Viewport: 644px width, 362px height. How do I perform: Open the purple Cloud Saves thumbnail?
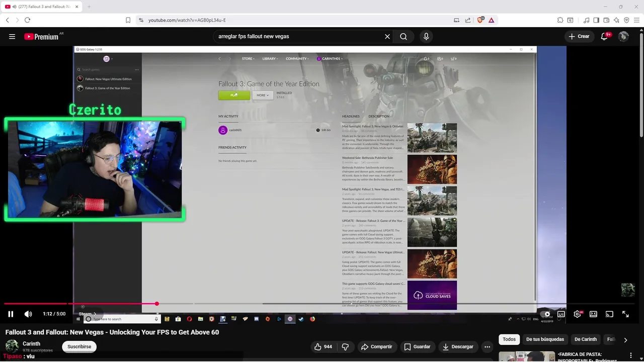point(432,295)
